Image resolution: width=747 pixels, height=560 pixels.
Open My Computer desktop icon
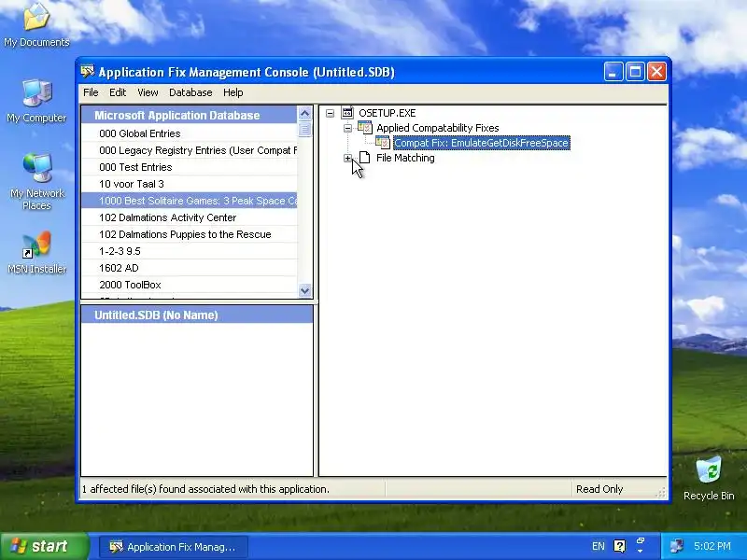point(36,101)
